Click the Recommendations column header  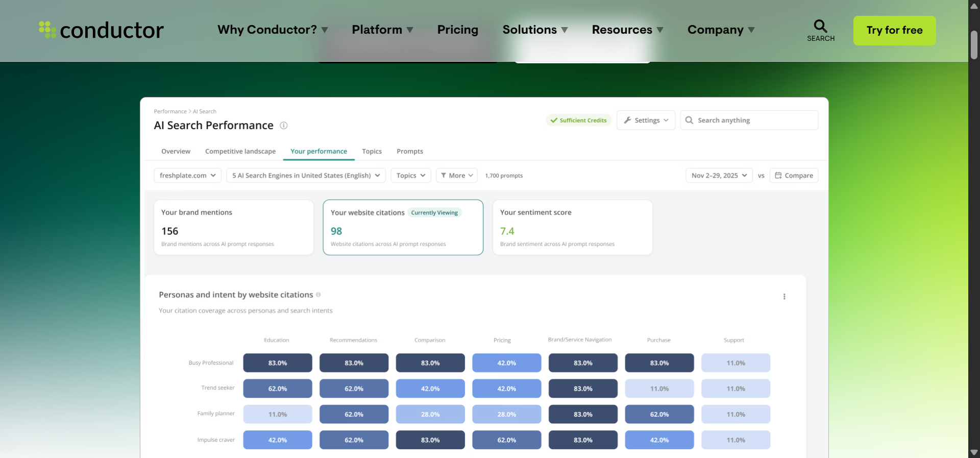[353, 340]
